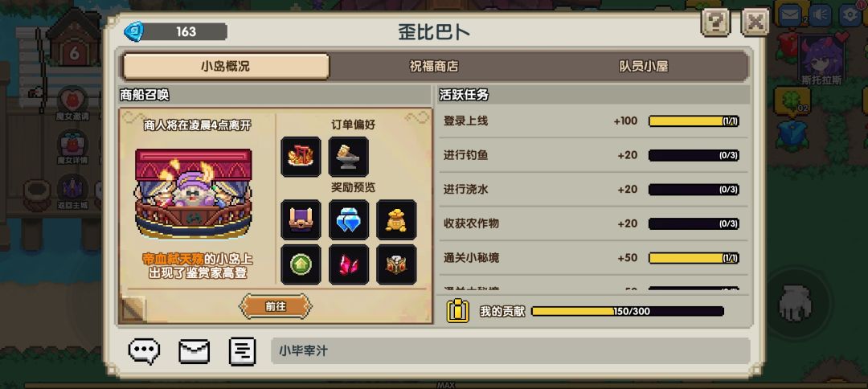Select the gold coin bag reward
This screenshot has height=389, width=868.
pyautogui.click(x=396, y=219)
